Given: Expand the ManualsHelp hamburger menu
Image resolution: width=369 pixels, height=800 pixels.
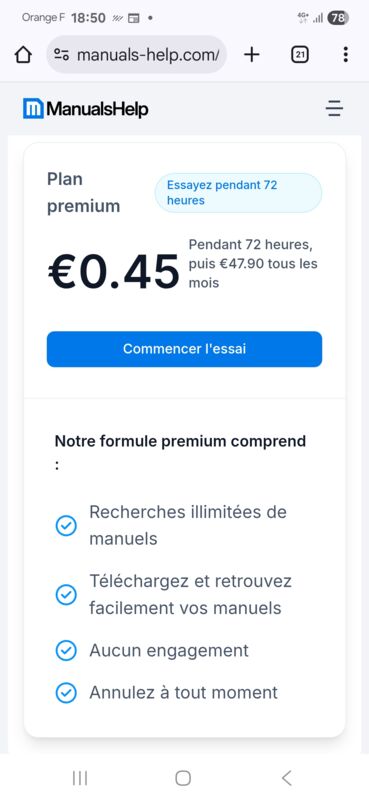Looking at the screenshot, I should point(334,109).
